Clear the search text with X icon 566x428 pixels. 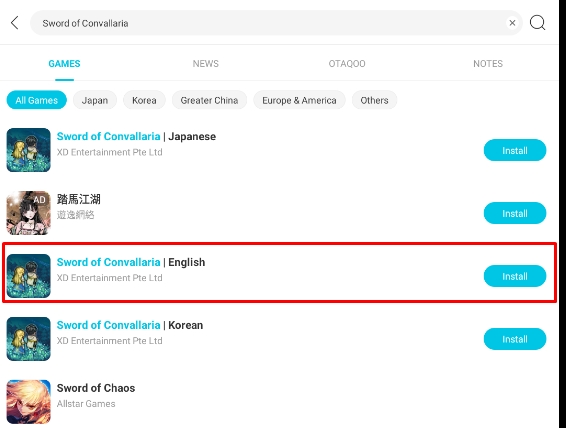tap(512, 23)
